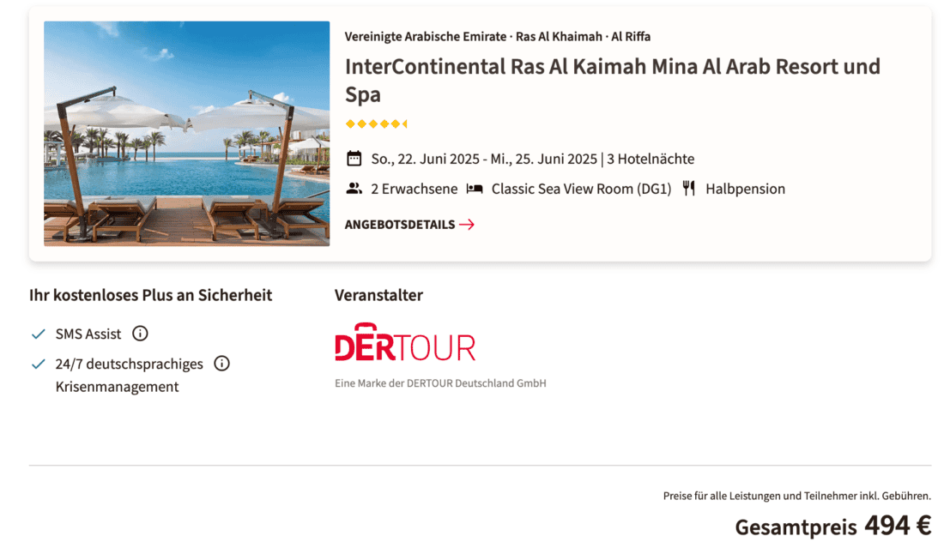Click the SMS Assist label
The width and height of the screenshot is (944, 560).
tap(88, 334)
